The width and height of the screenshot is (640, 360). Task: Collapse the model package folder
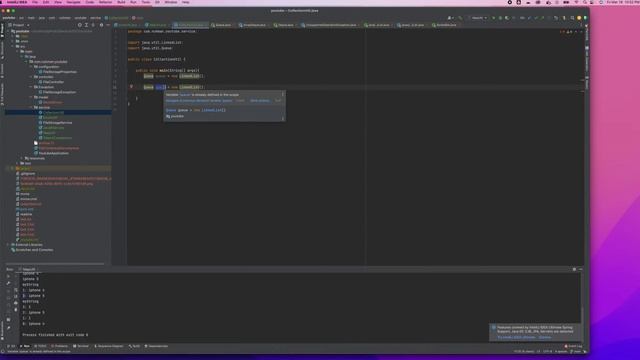(x=31, y=97)
